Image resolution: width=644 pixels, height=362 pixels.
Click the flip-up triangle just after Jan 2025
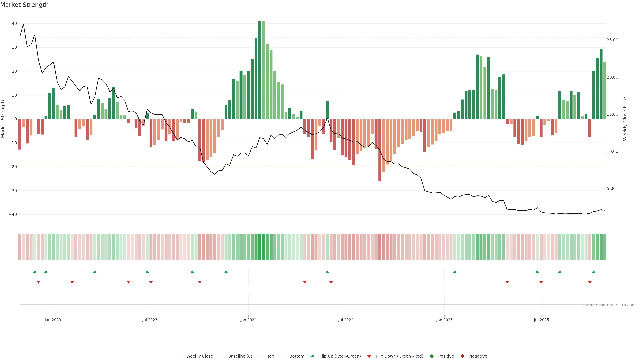pos(455,272)
